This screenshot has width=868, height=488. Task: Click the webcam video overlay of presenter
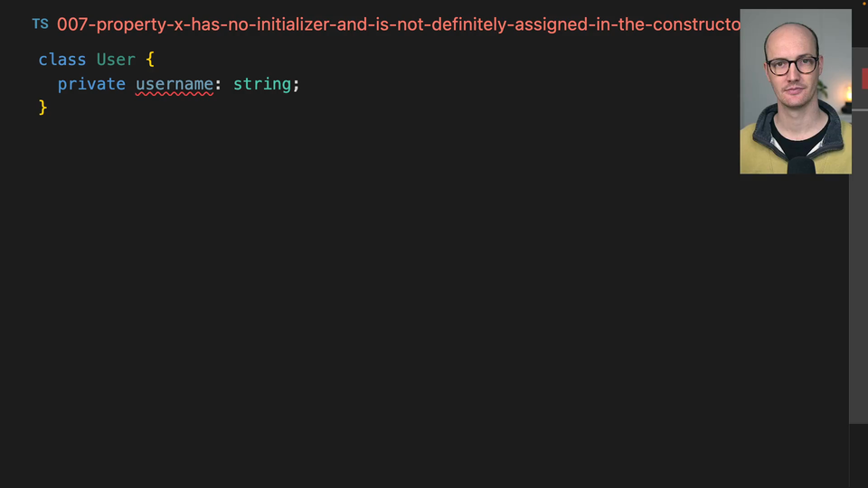coord(795,90)
